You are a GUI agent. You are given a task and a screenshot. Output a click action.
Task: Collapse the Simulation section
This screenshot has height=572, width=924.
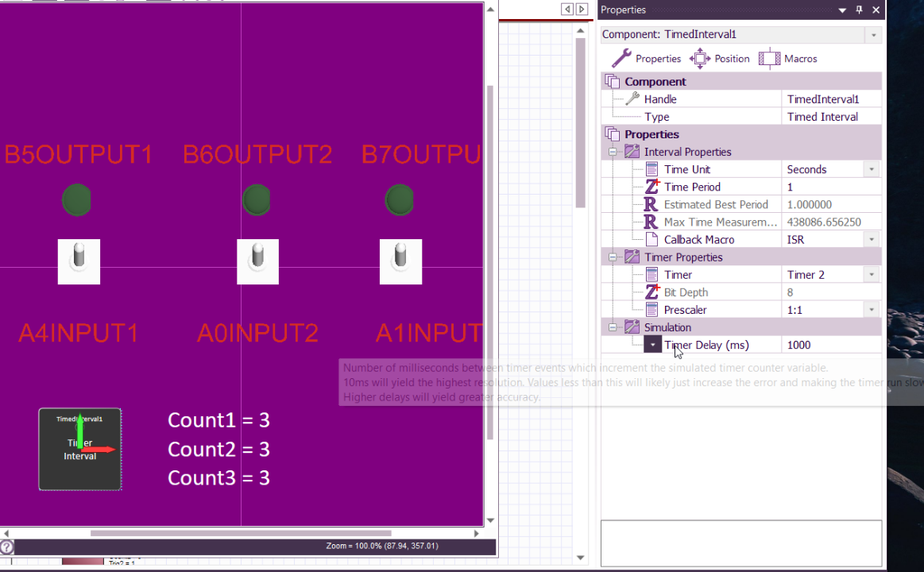click(x=613, y=327)
